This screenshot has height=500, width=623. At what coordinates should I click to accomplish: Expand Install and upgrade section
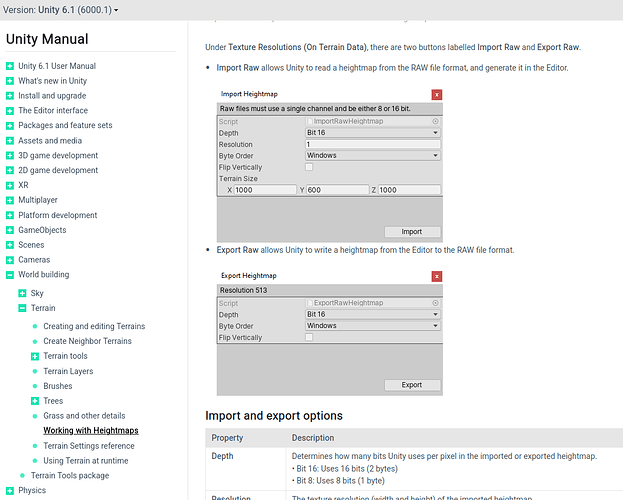pyautogui.click(x=10, y=96)
